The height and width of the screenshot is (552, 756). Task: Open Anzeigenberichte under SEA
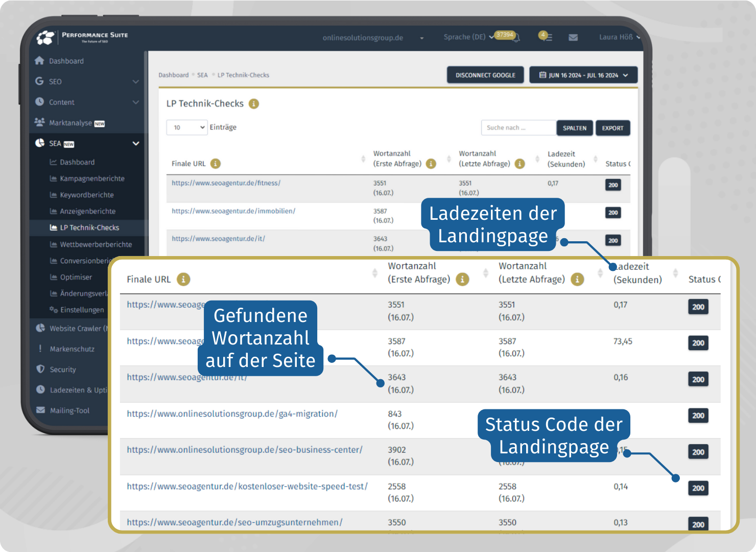coord(88,211)
